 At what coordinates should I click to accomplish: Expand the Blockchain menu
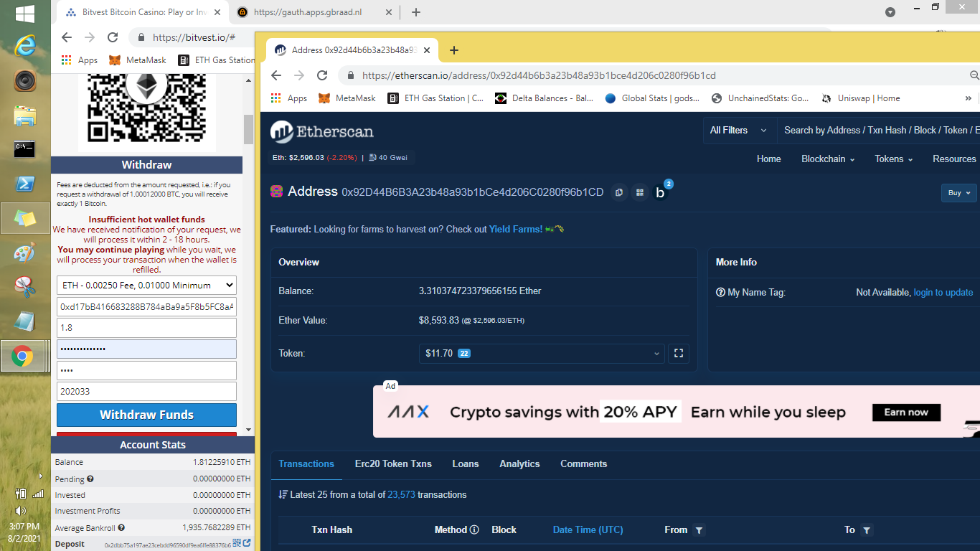pos(828,159)
